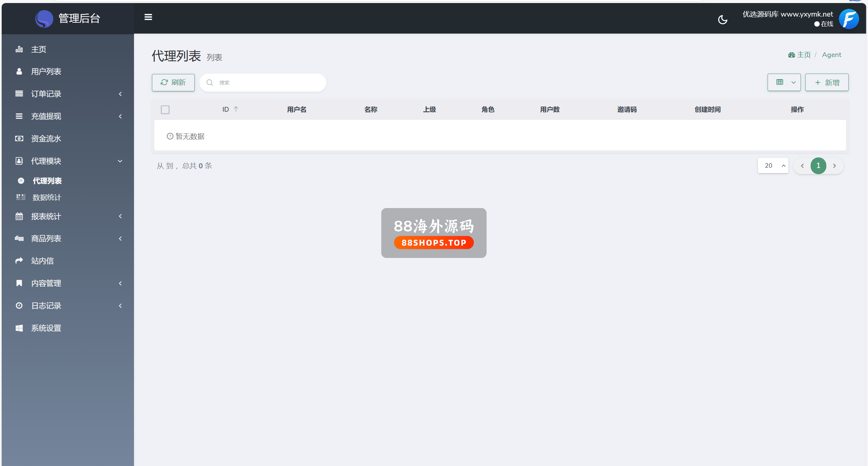This screenshot has width=868, height=466.
Task: Click the hamburger menu icon in header
Action: click(x=148, y=17)
